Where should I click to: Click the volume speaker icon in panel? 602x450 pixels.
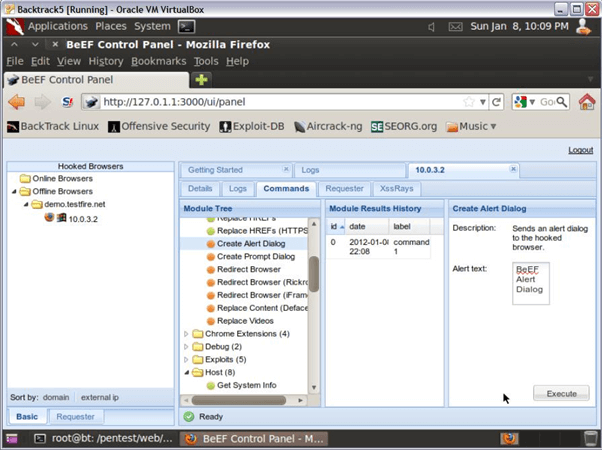coord(431,26)
